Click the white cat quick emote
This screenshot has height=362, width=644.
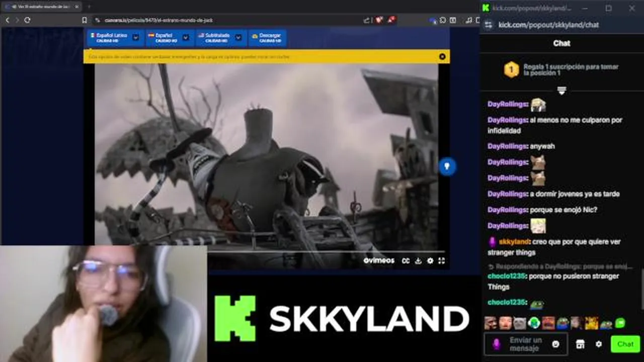coord(520,323)
